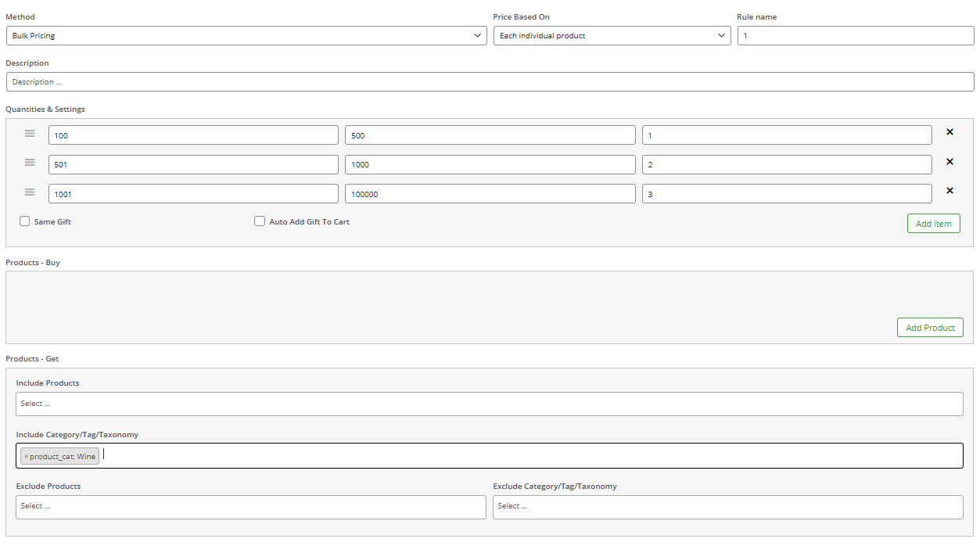This screenshot has width=980, height=546.
Task: Remove the third quantity row (1001–100000)
Action: click(949, 191)
